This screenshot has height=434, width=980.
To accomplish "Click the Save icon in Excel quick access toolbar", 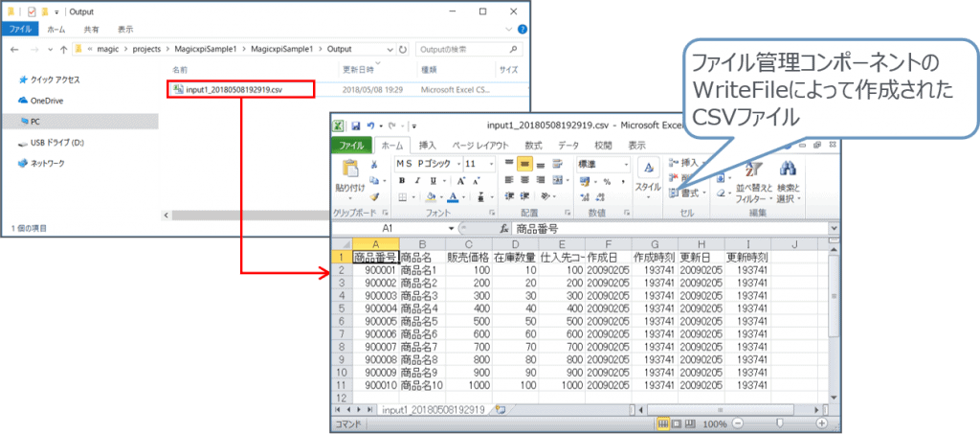I will click(x=355, y=126).
